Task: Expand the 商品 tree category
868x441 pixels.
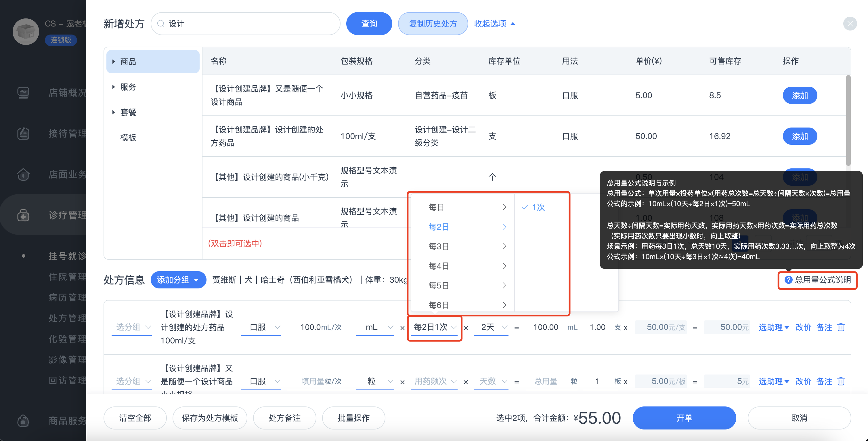Action: click(x=114, y=62)
